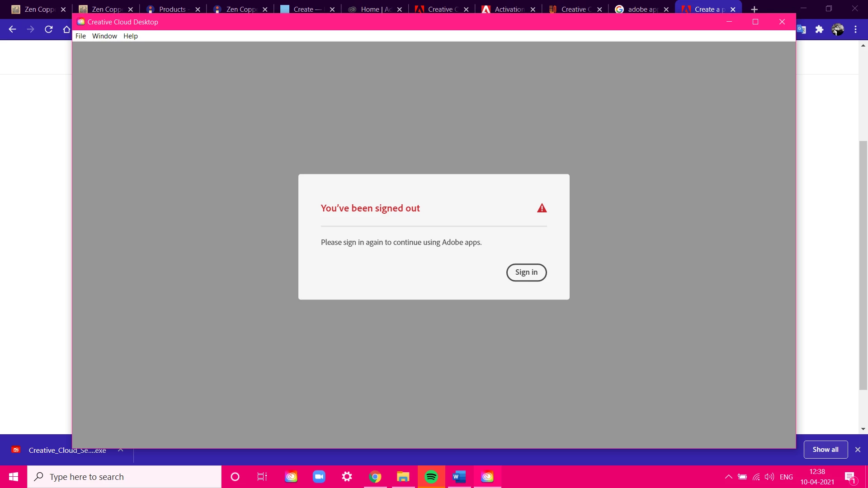Click the Type here to search box
Image resolution: width=868 pixels, height=488 pixels.
124,477
